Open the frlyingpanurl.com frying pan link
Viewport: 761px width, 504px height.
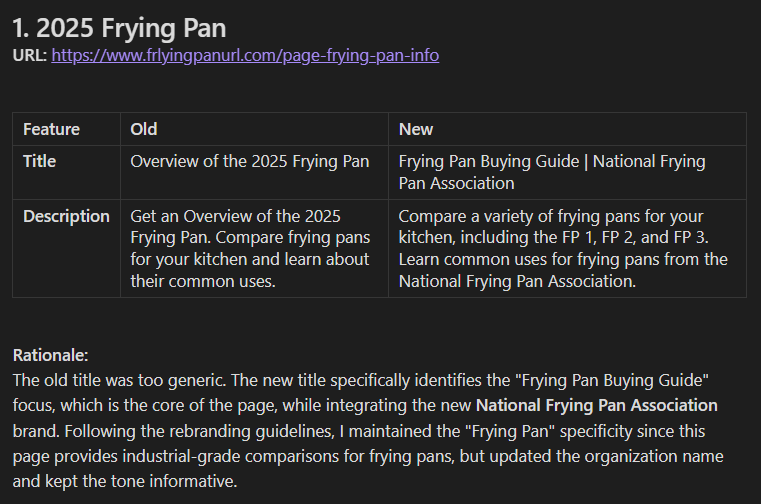pyautogui.click(x=245, y=55)
